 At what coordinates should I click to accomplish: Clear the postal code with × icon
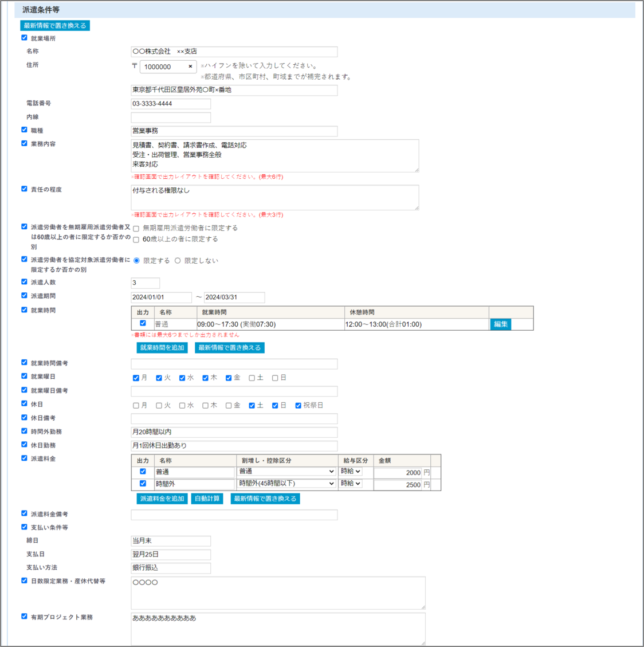click(190, 66)
